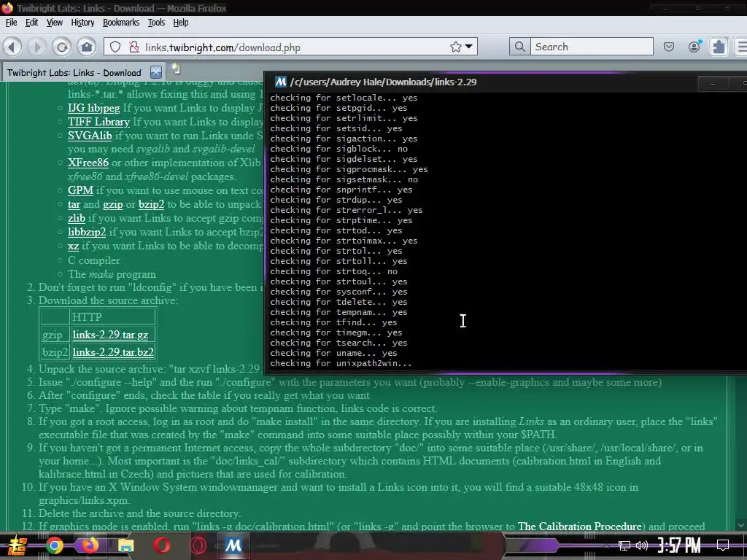This screenshot has width=747, height=560.
Task: Follow the libbzip2 link
Action: tap(86, 233)
